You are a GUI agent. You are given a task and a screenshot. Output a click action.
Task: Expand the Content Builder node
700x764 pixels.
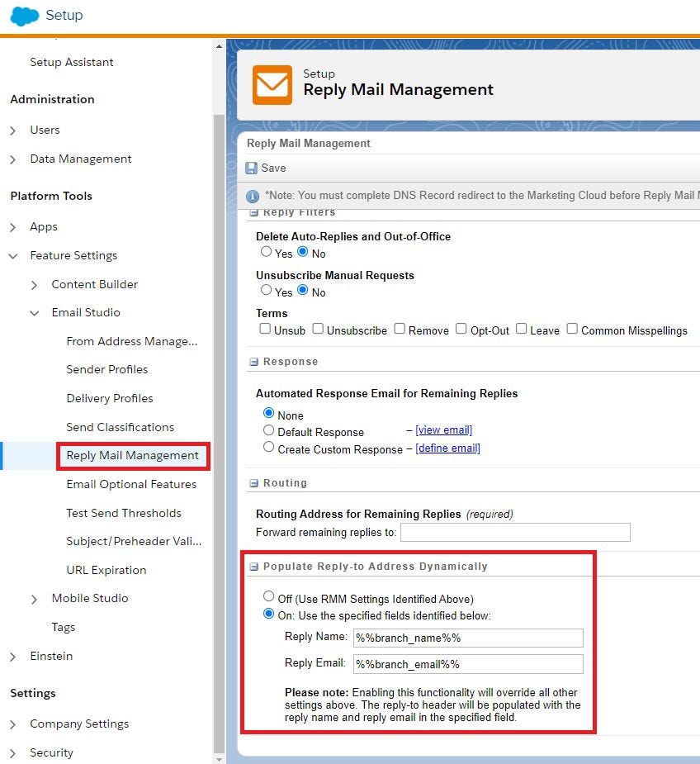[x=34, y=285]
